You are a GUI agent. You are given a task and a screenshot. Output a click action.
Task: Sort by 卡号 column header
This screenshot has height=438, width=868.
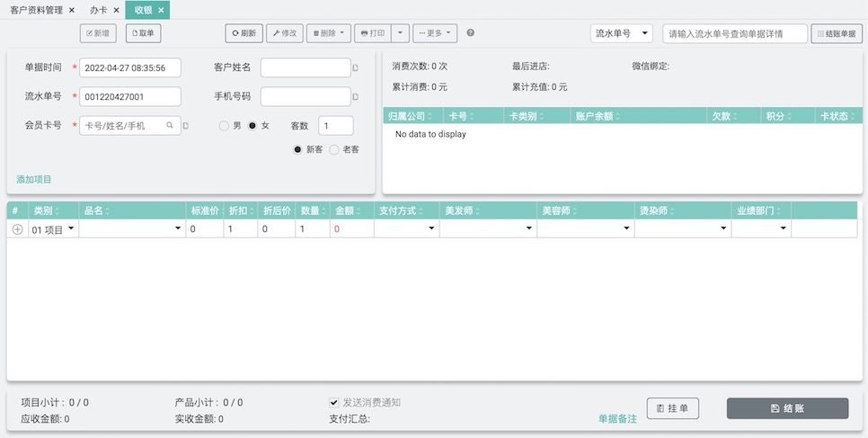(474, 116)
